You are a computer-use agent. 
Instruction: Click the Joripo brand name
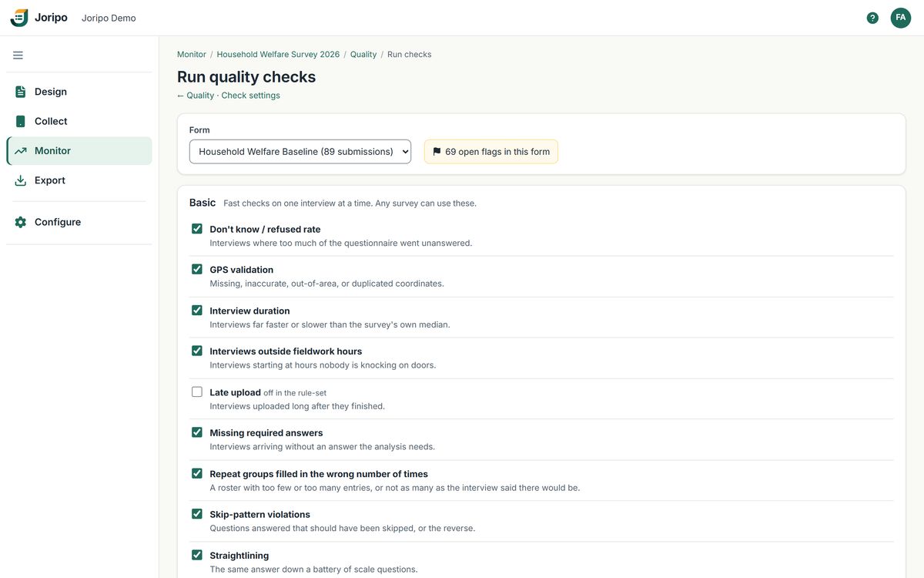click(51, 18)
